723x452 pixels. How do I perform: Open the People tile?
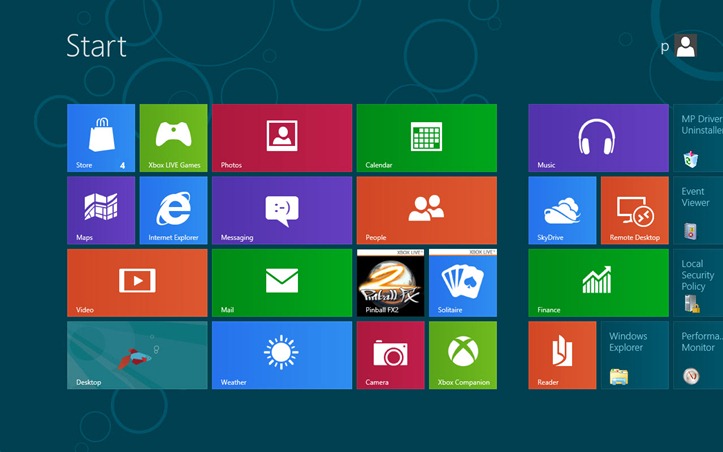pos(427,210)
